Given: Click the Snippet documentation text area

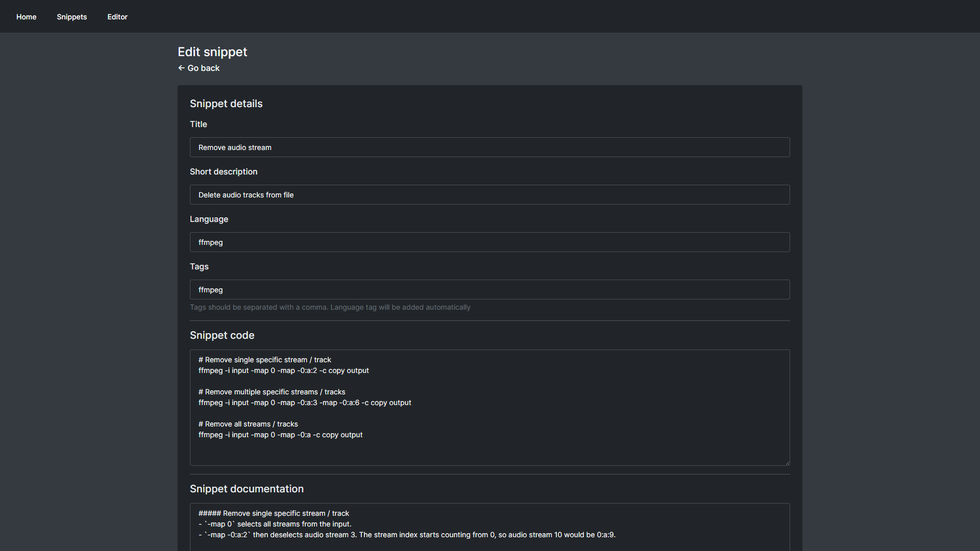Looking at the screenshot, I should coord(489,525).
